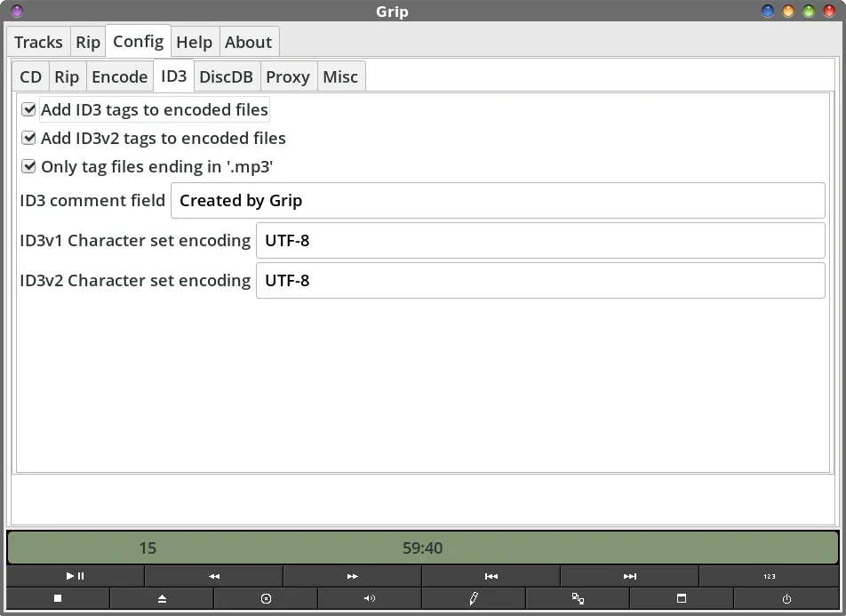Select the ID3 config sub-tab

click(174, 76)
